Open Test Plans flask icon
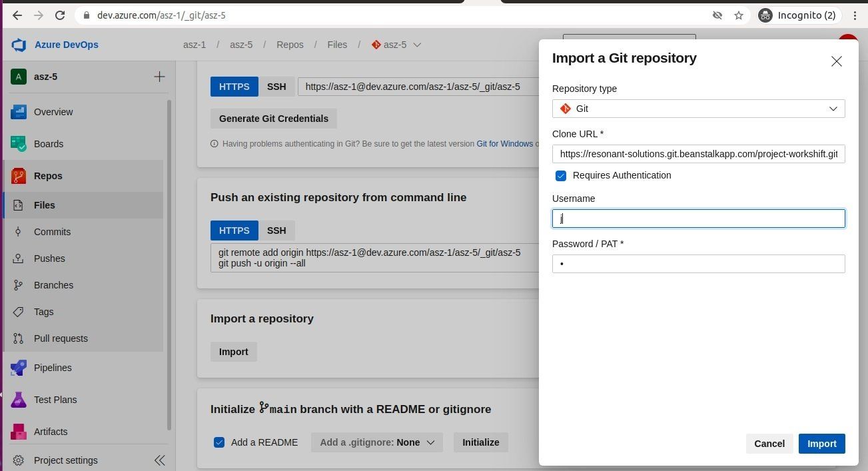The height and width of the screenshot is (471, 868). click(x=19, y=400)
